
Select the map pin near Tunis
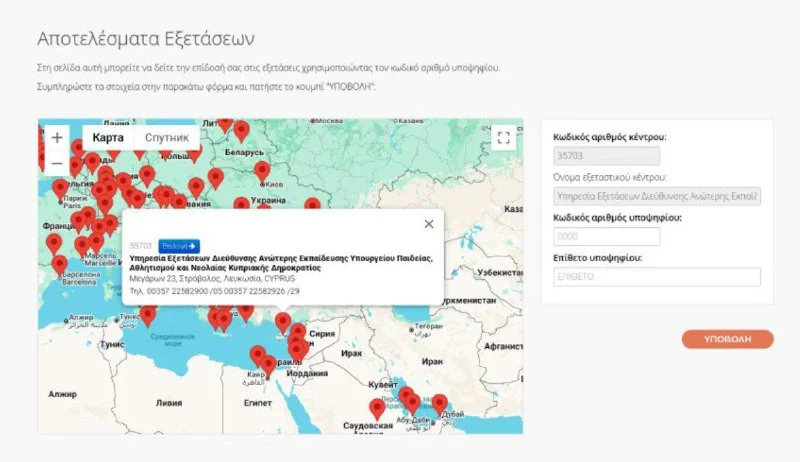[148, 315]
